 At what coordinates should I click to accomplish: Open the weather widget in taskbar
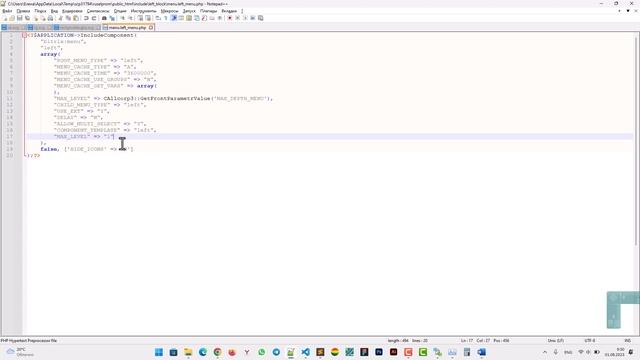pos(20,352)
